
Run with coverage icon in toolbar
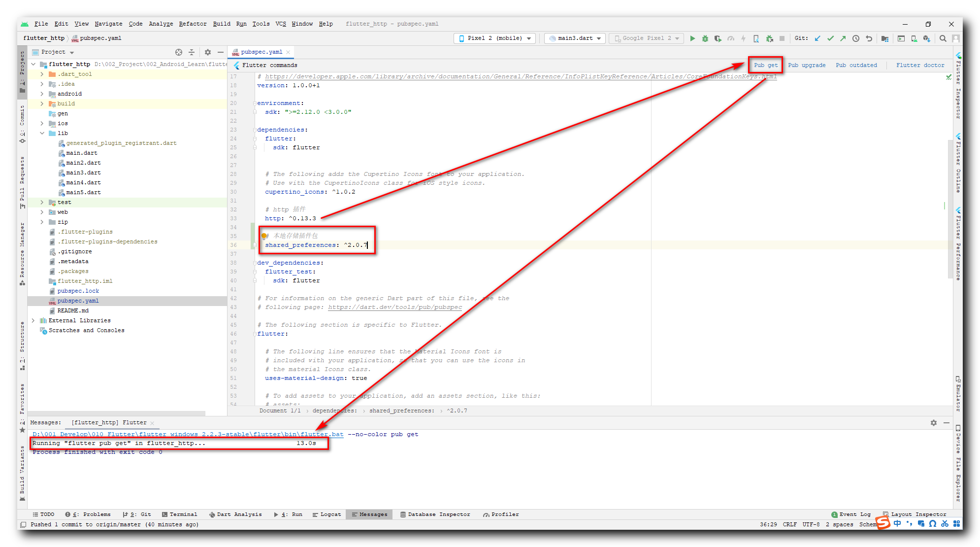(x=718, y=38)
